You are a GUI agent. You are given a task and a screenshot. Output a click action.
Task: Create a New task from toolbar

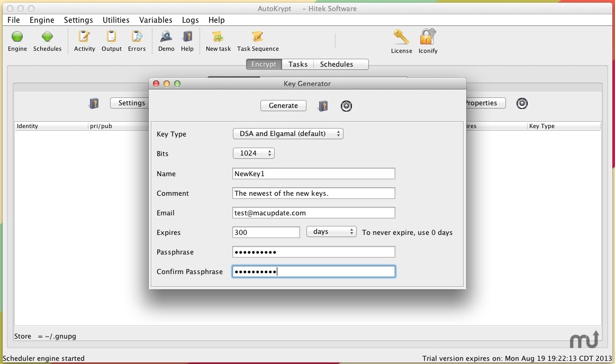point(218,37)
